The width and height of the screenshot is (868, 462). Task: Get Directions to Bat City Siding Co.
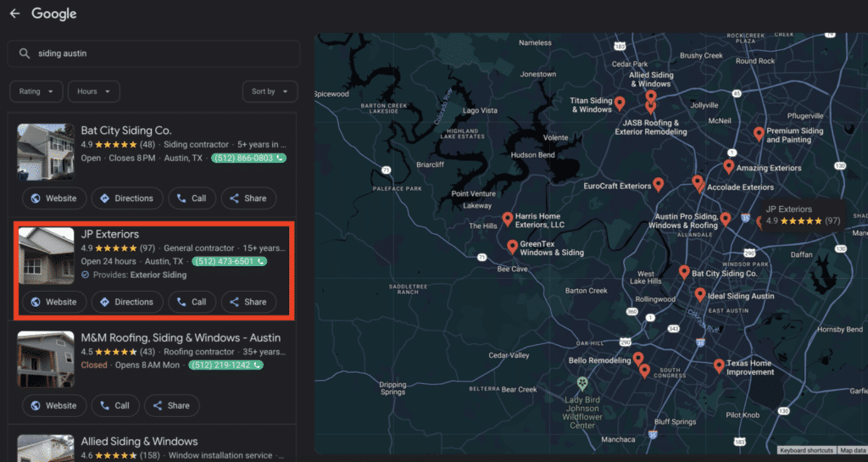127,198
